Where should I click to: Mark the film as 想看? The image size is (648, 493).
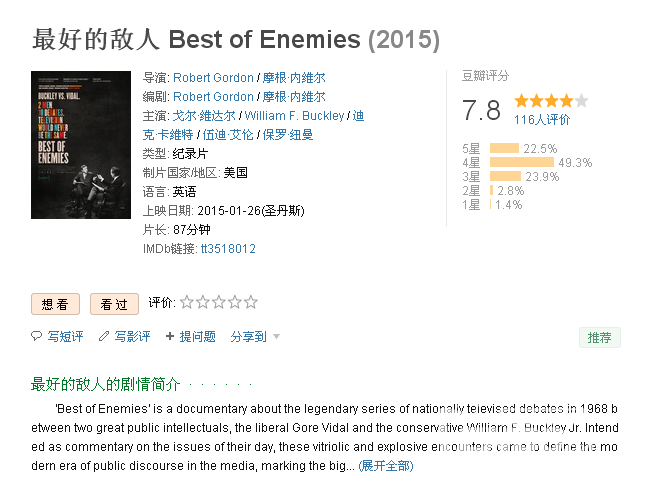[x=55, y=304]
